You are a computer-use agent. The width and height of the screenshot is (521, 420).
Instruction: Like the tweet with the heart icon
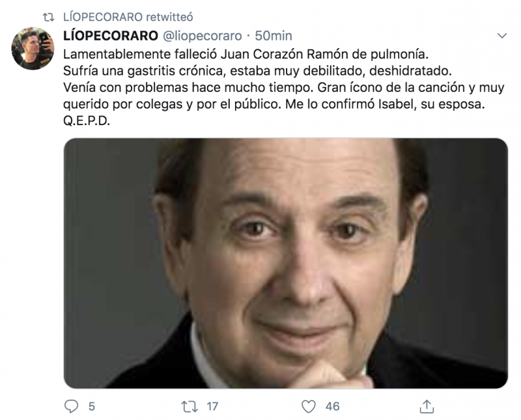(308, 406)
